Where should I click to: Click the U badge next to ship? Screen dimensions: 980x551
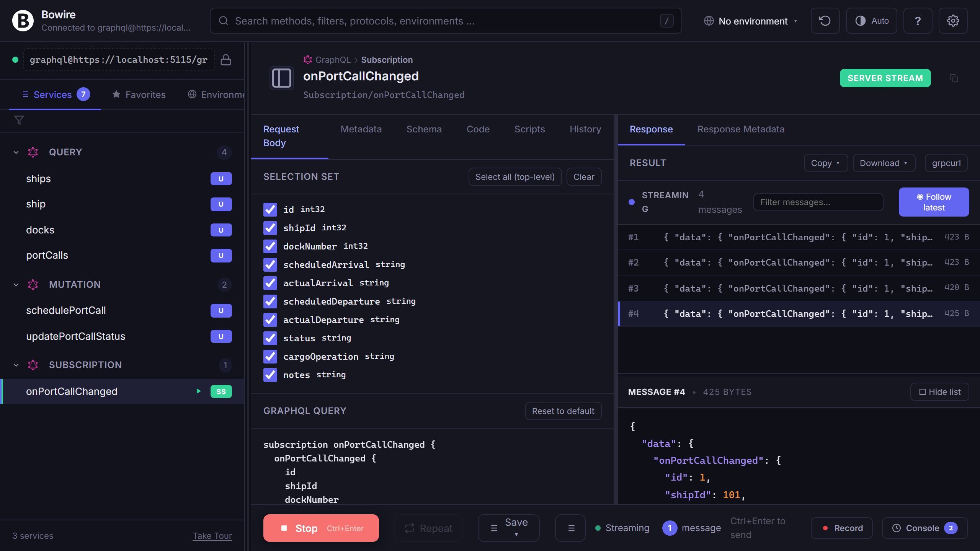tap(221, 204)
